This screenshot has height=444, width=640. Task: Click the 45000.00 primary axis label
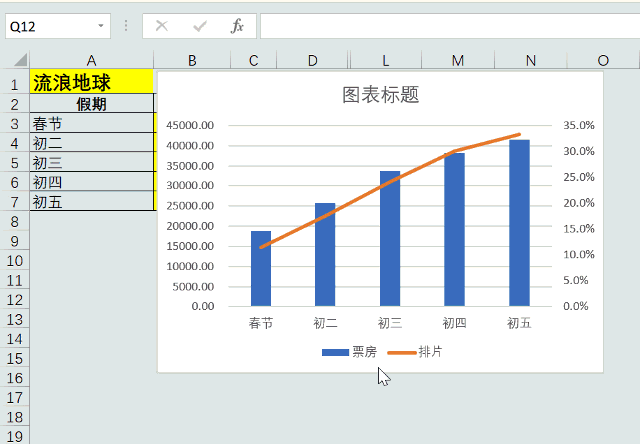(x=190, y=125)
